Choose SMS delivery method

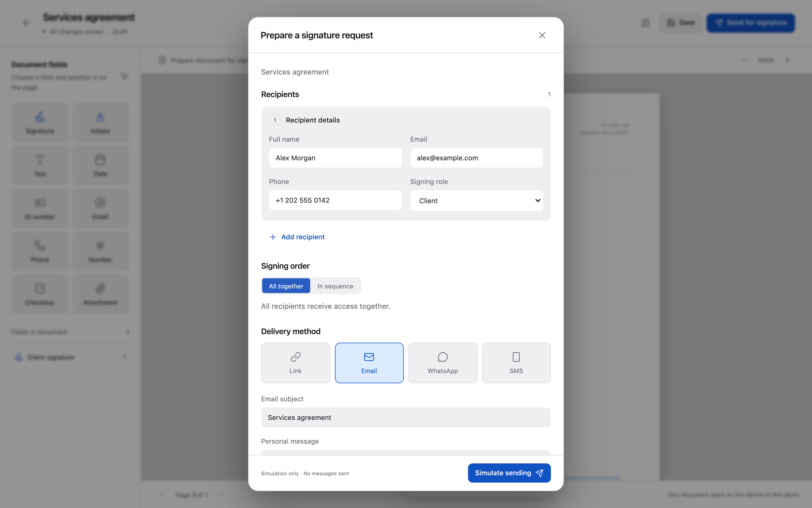(516, 363)
